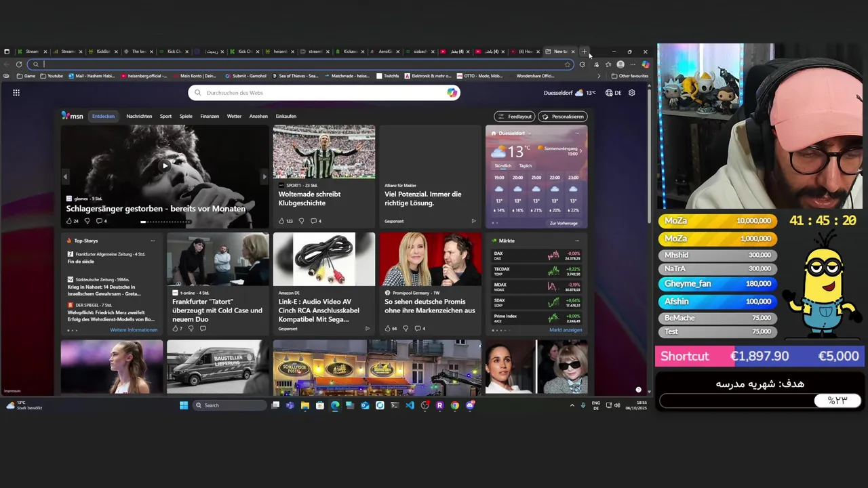Viewport: 868px width, 488px height.
Task: Open the Spiele tab
Action: (x=186, y=116)
